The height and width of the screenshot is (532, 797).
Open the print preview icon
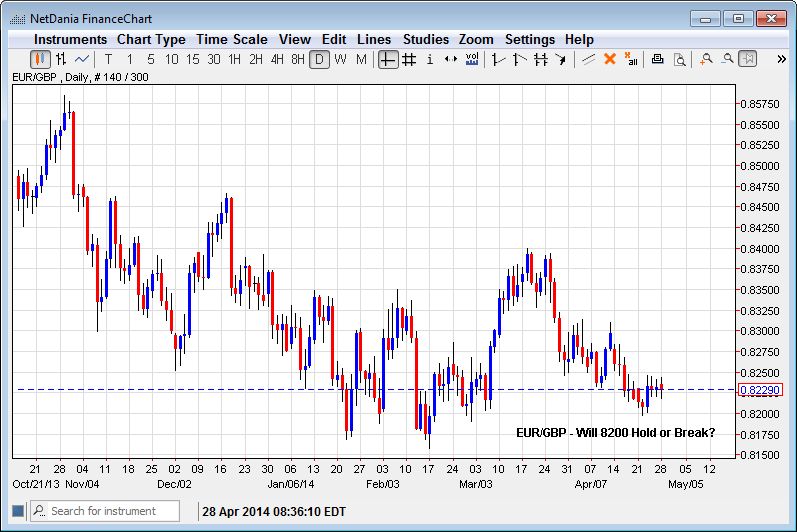679,59
